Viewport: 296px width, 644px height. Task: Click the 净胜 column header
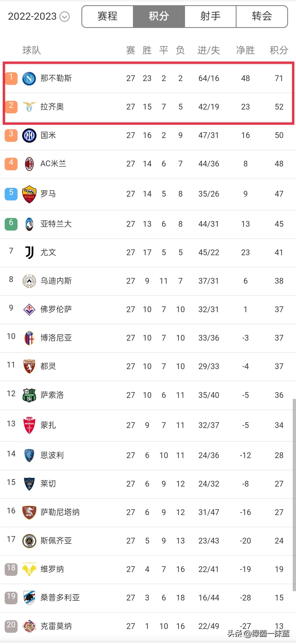[x=245, y=50]
